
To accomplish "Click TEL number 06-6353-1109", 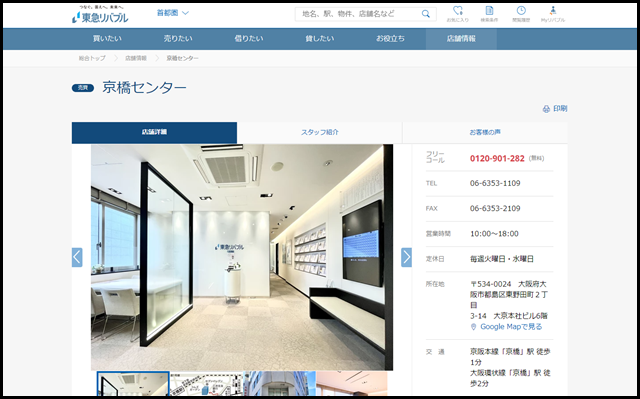I will pyautogui.click(x=495, y=183).
